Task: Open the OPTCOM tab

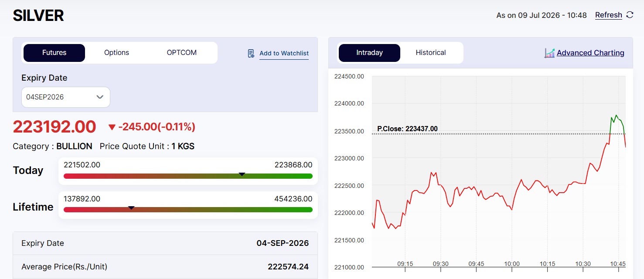Action: tap(182, 53)
